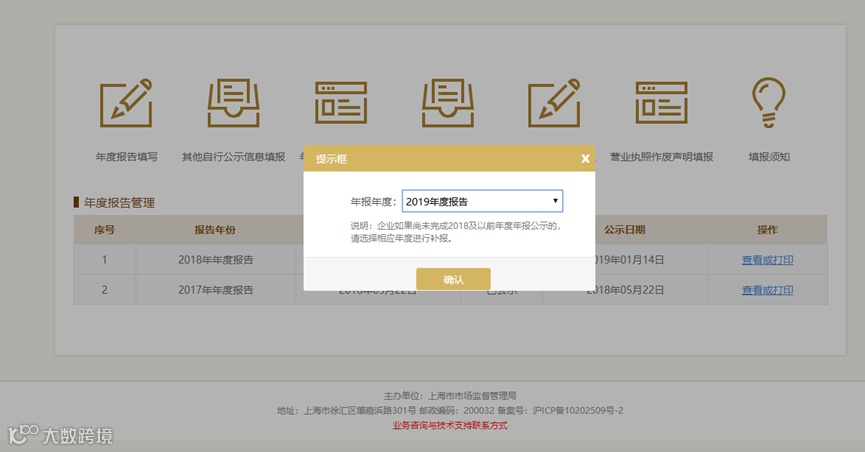Click the 营业执照作废声明填报 label text
The image size is (865, 452).
(x=661, y=157)
